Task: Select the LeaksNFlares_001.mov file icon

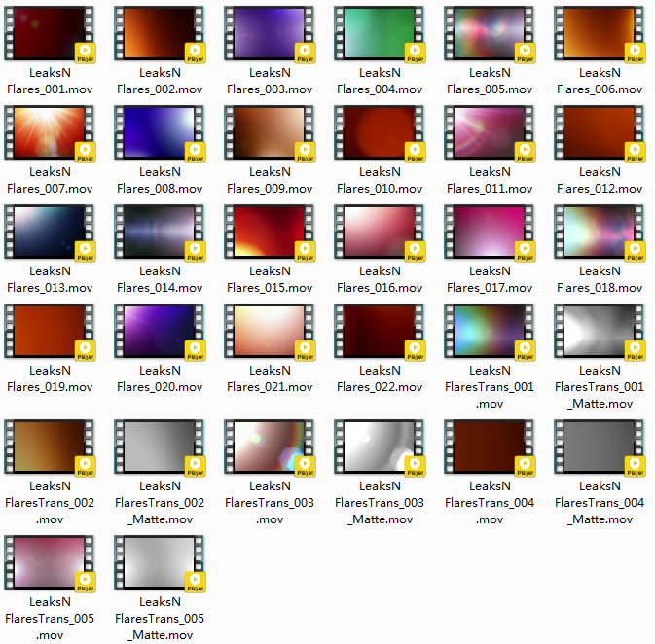Action: (x=49, y=33)
